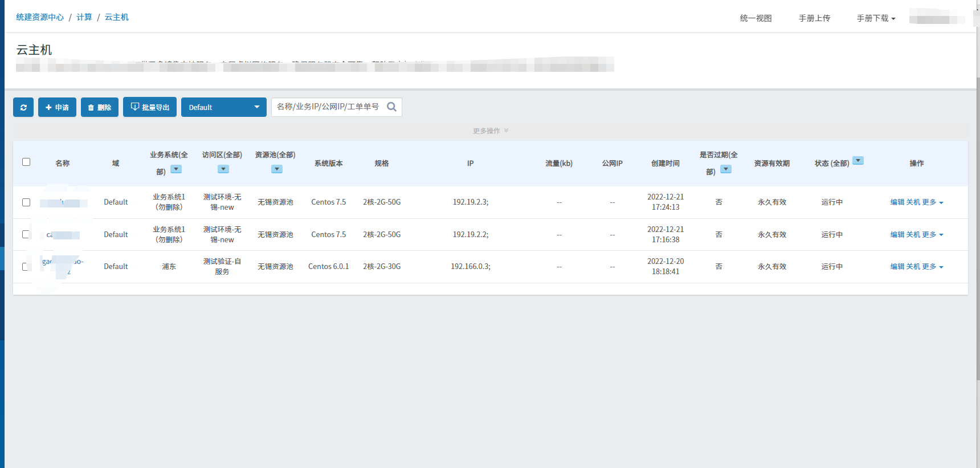Open the 资源池 column filter dropdown
Image resolution: width=980 pixels, height=468 pixels.
coord(277,169)
